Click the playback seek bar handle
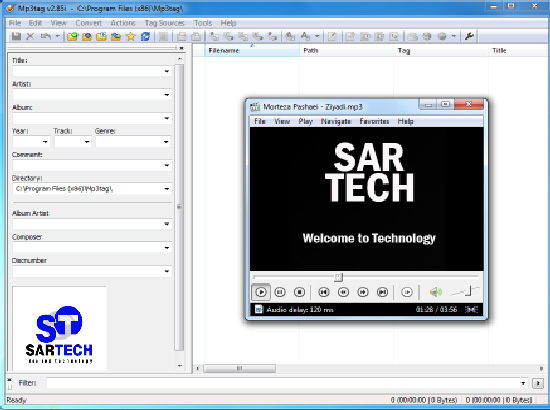Image resolution: width=550 pixels, height=410 pixels. pos(338,277)
